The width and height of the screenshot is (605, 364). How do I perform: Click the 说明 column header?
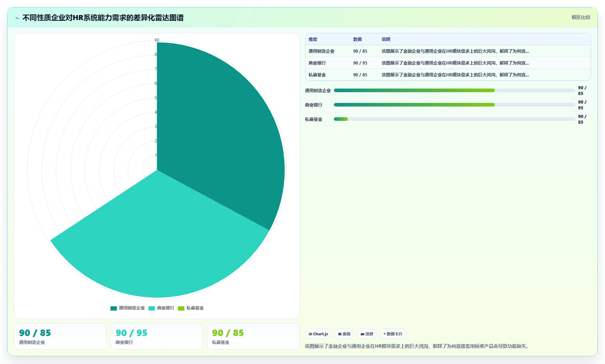[x=386, y=39]
